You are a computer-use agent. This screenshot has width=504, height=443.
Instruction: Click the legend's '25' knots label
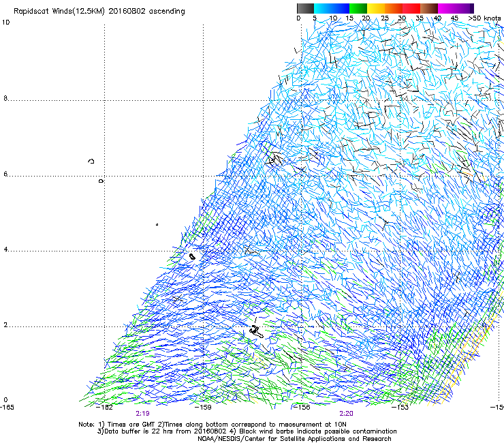[385, 18]
